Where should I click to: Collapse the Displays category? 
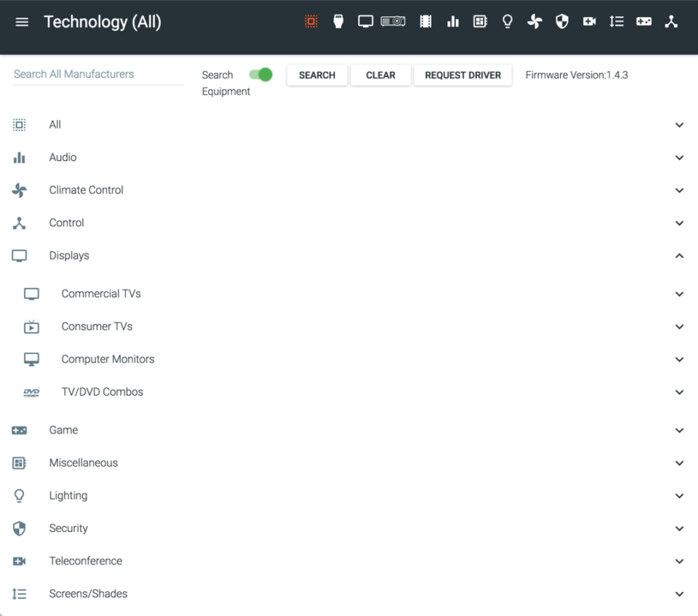tap(680, 256)
